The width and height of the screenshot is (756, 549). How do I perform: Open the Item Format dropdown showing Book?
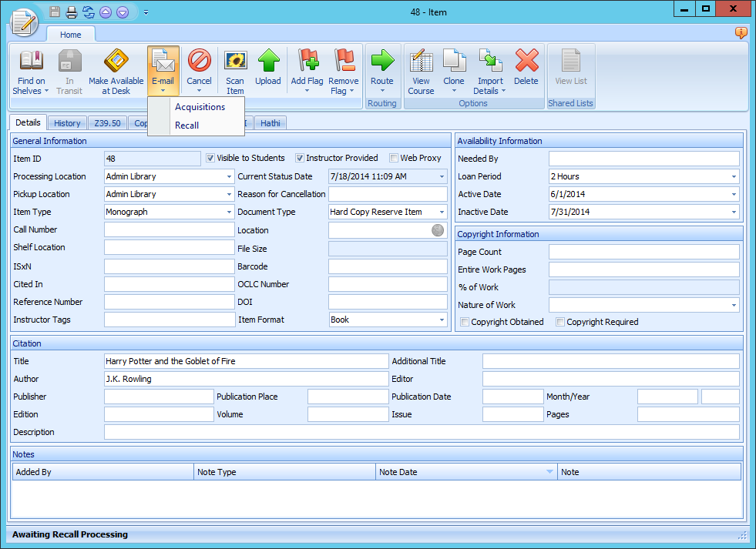tap(439, 320)
